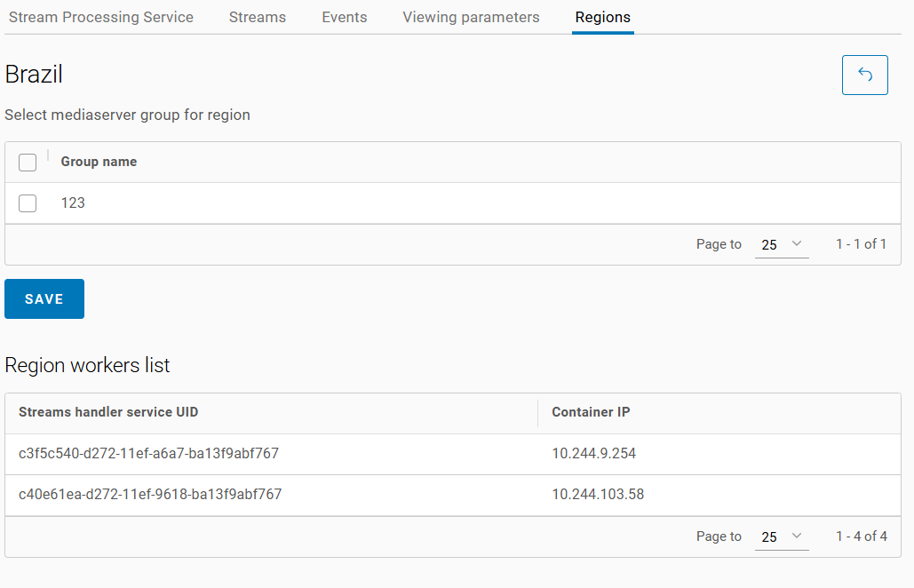Click the Container IP column header
The width and height of the screenshot is (914, 588).
tap(591, 412)
